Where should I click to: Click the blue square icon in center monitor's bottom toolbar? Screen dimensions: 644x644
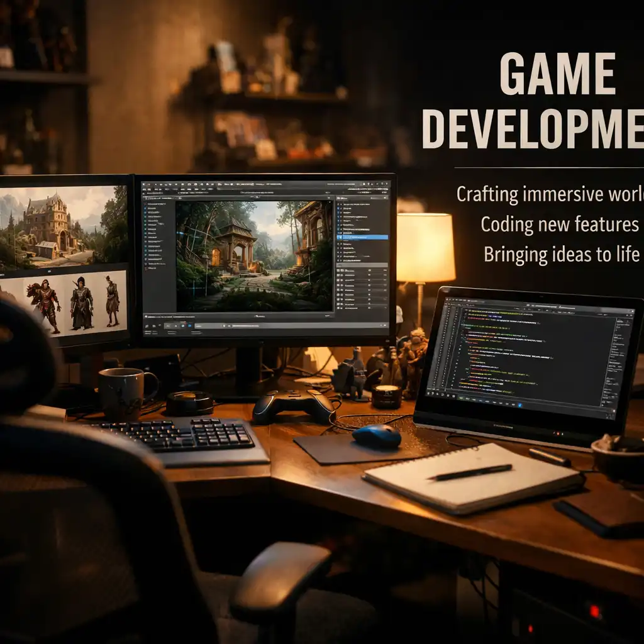tap(189, 326)
